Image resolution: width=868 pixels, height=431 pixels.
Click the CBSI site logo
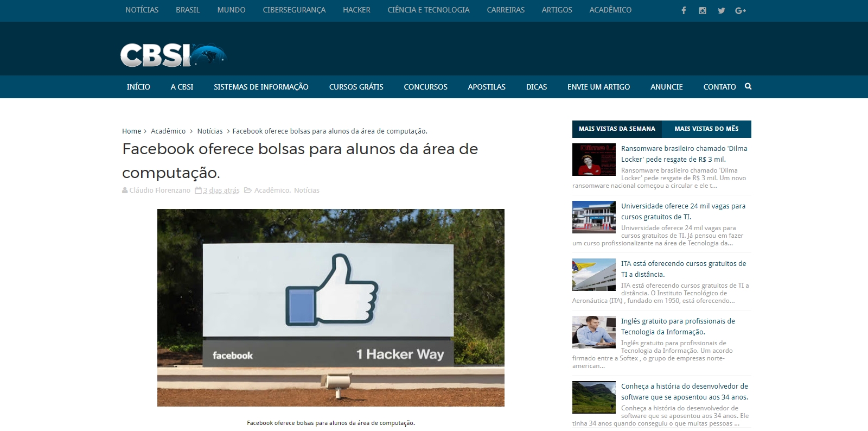coord(173,55)
